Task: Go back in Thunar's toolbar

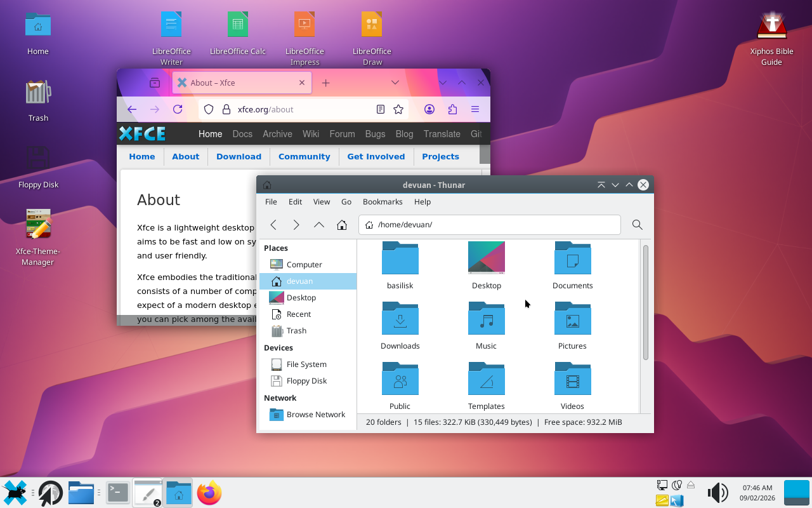Action: (x=273, y=225)
